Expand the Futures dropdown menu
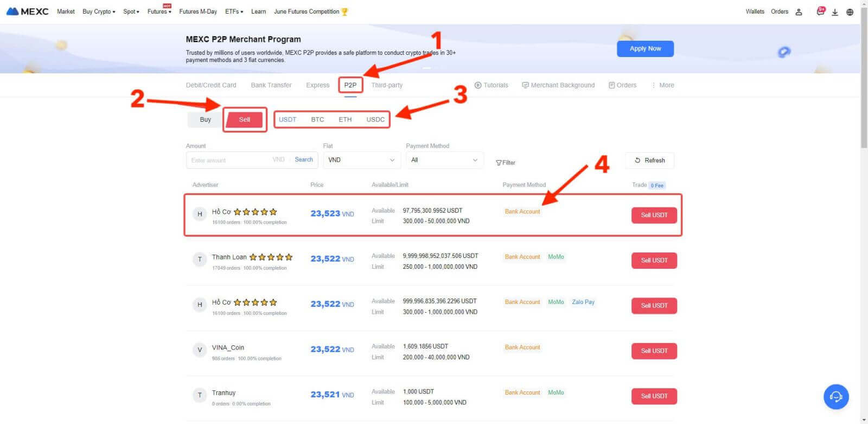Viewport: 868px width, 424px height. click(x=159, y=11)
